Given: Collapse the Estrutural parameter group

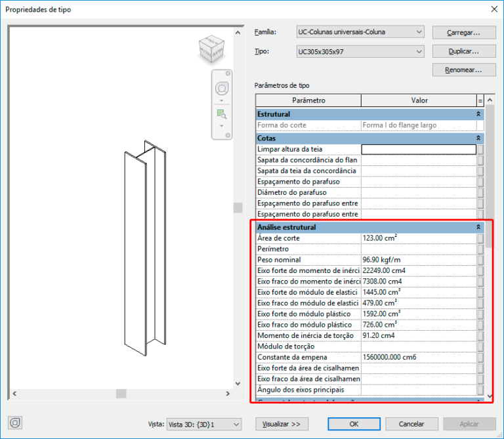Looking at the screenshot, I should 478,114.
